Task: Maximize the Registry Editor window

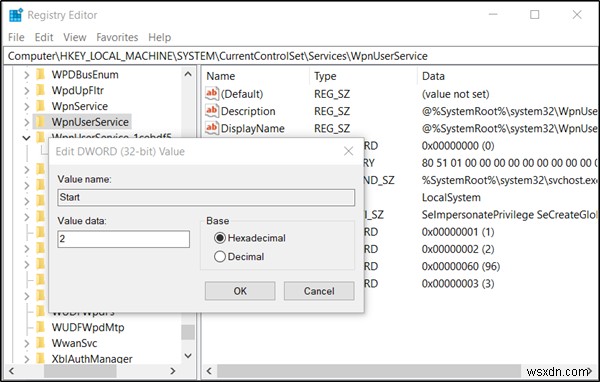Action: tap(535, 15)
